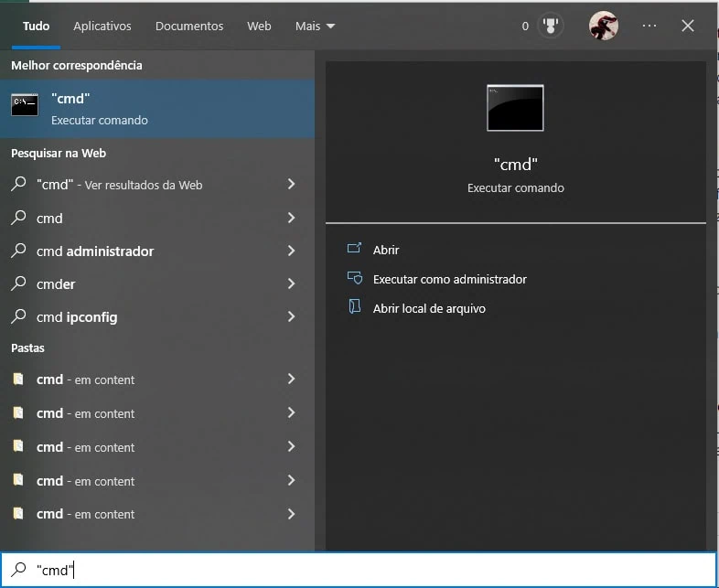Expand arrow for "cmd ipconfig" suggestion
This screenshot has height=588, width=719.
(x=291, y=317)
